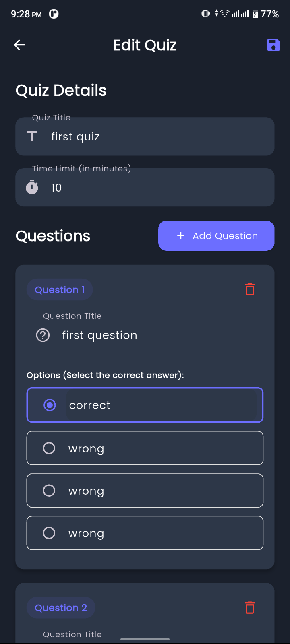Tap the stopwatch icon beside time limit
The image size is (290, 644).
[x=32, y=188]
